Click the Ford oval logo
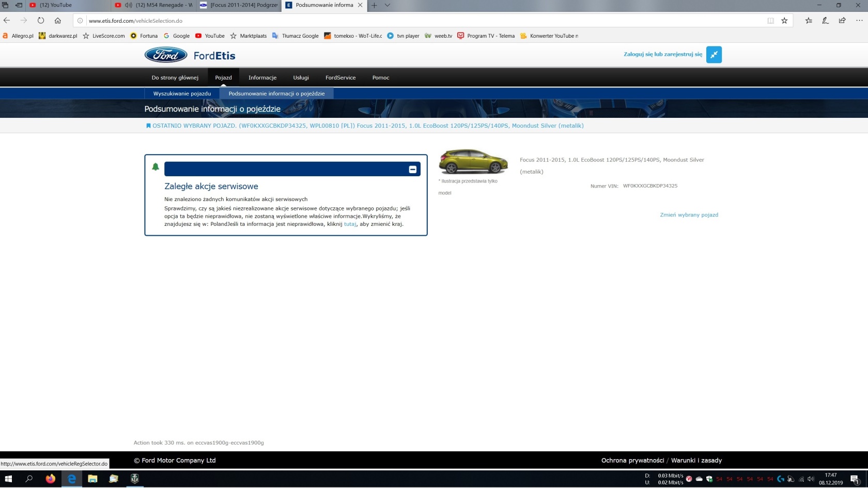 pyautogui.click(x=165, y=55)
